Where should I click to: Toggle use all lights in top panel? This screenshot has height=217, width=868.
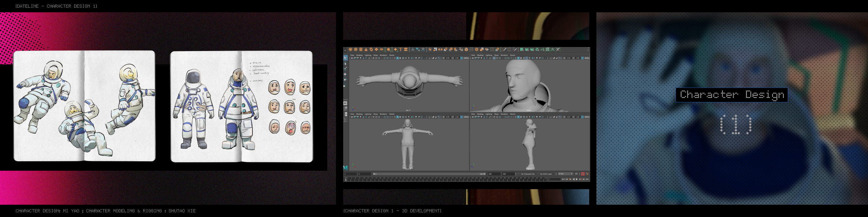pyautogui.click(x=409, y=58)
